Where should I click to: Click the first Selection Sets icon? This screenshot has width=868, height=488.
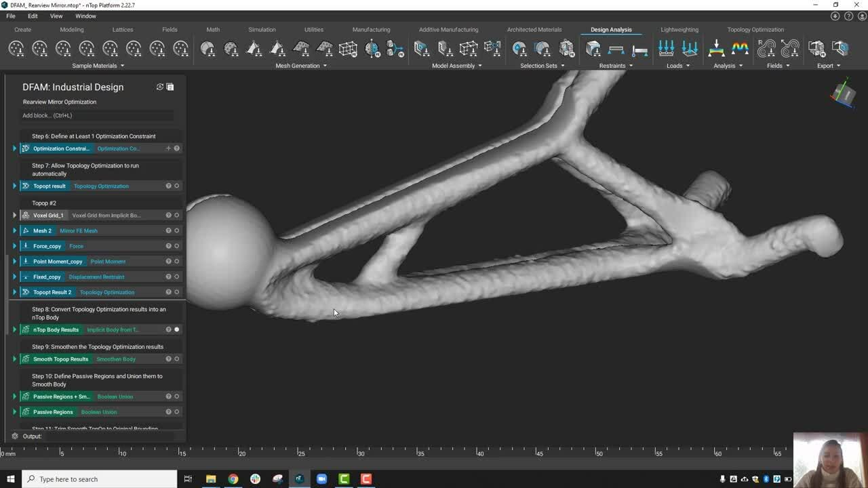(x=519, y=49)
